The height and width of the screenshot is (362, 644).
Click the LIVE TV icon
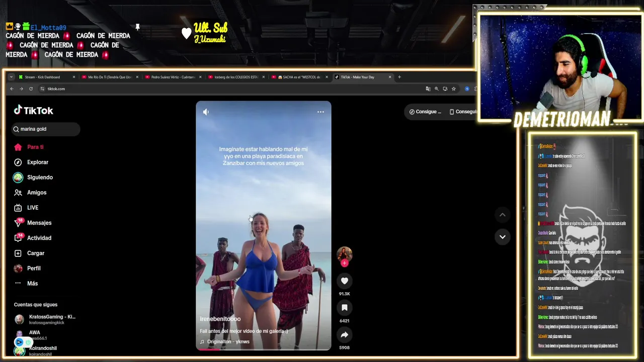18,208
